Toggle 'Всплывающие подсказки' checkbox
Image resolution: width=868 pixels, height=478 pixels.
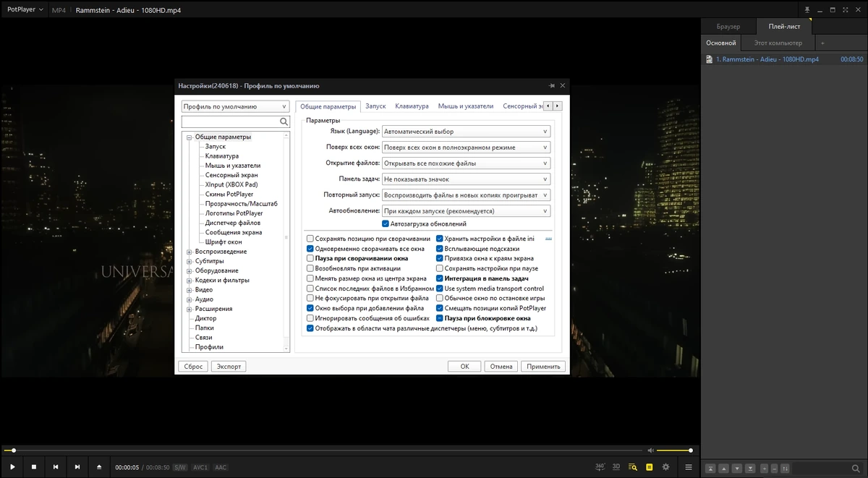pyautogui.click(x=440, y=248)
